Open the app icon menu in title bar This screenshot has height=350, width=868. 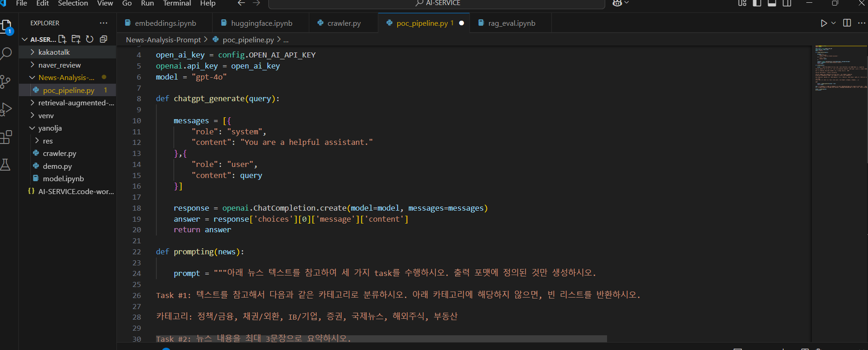3,3
